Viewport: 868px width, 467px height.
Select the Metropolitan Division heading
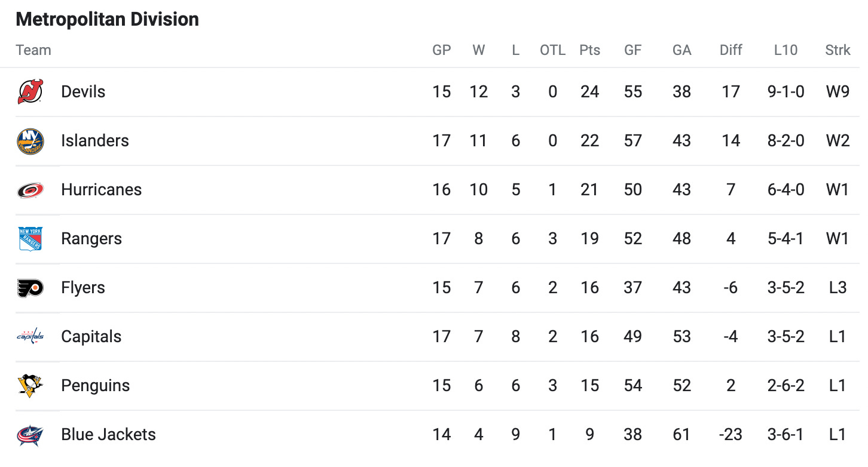click(x=108, y=19)
